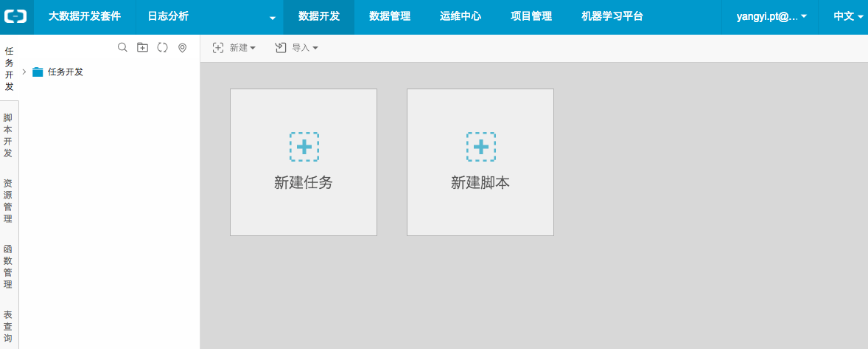Click the Alibaba Cloud logo icon
Viewport: 868px width, 349px height.
pyautogui.click(x=15, y=17)
